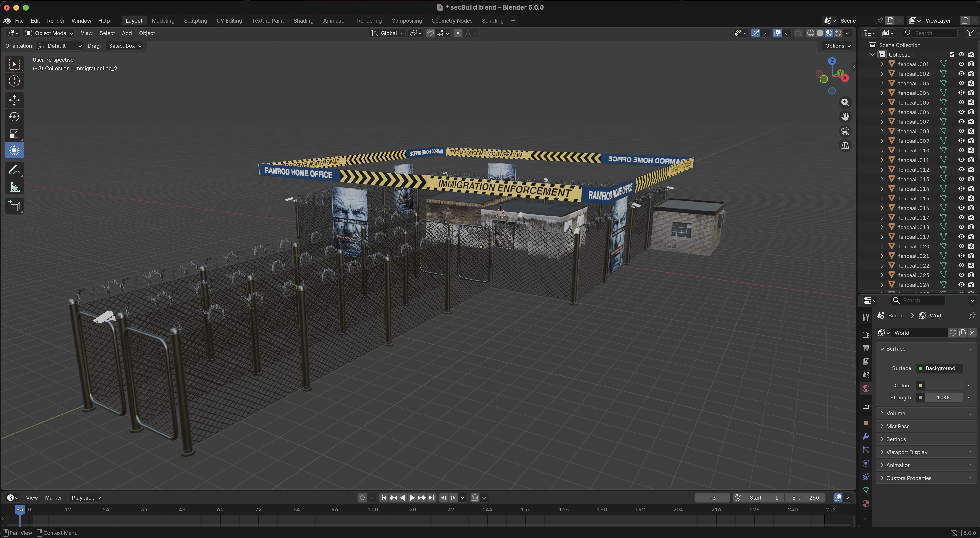This screenshot has width=980, height=538.
Task: Open the Object Mode dropdown
Action: 49,33
